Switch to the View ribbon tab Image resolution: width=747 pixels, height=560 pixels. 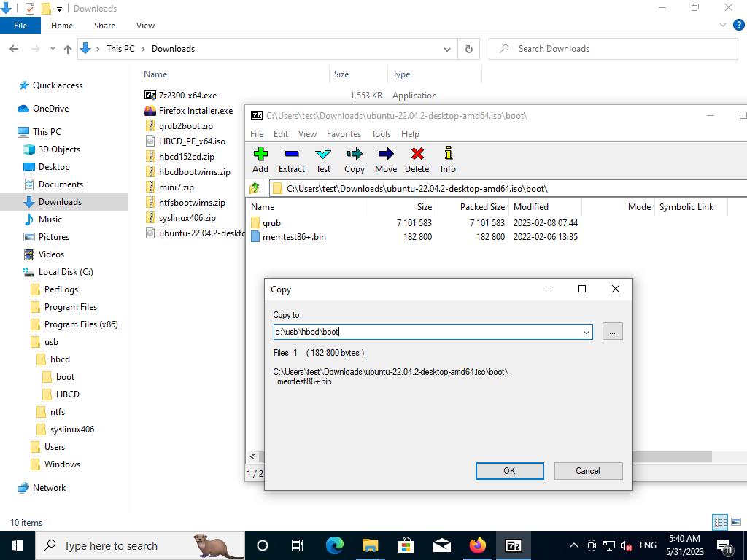145,26
